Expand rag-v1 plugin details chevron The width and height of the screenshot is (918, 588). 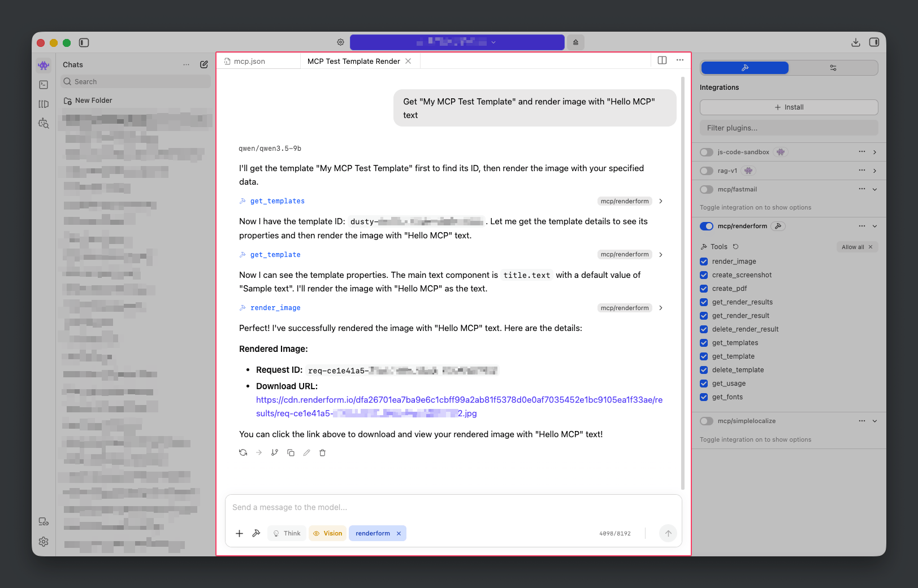pos(875,171)
